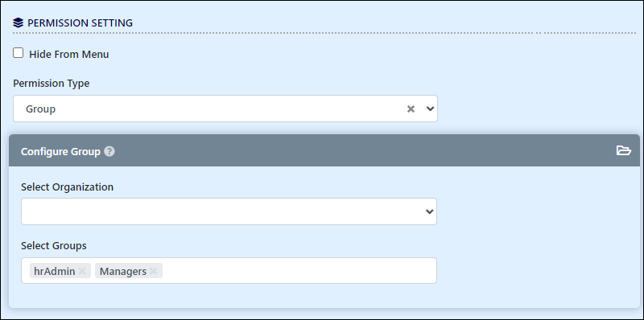Click the open folder icon in Configure Group header
The height and width of the screenshot is (320, 644).
[x=623, y=151]
